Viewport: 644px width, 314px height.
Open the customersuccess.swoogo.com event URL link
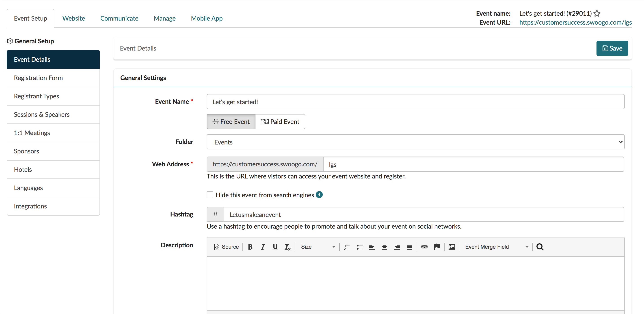(575, 22)
